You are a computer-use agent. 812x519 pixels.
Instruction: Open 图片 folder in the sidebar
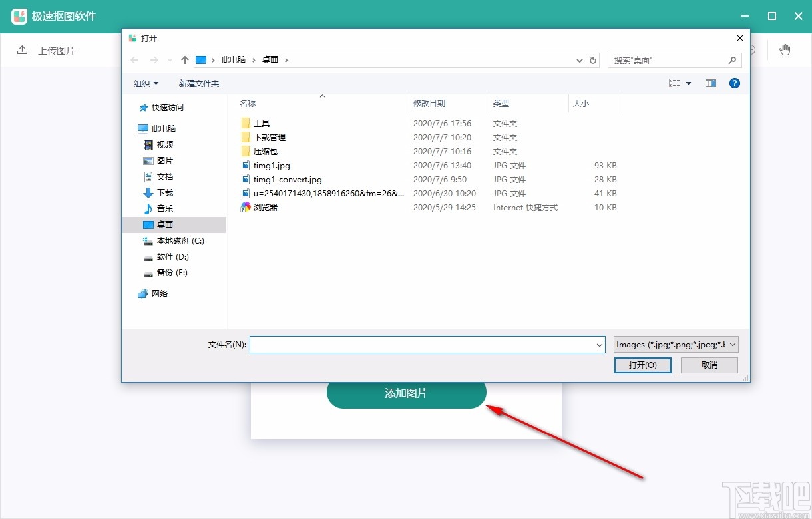[x=158, y=160]
